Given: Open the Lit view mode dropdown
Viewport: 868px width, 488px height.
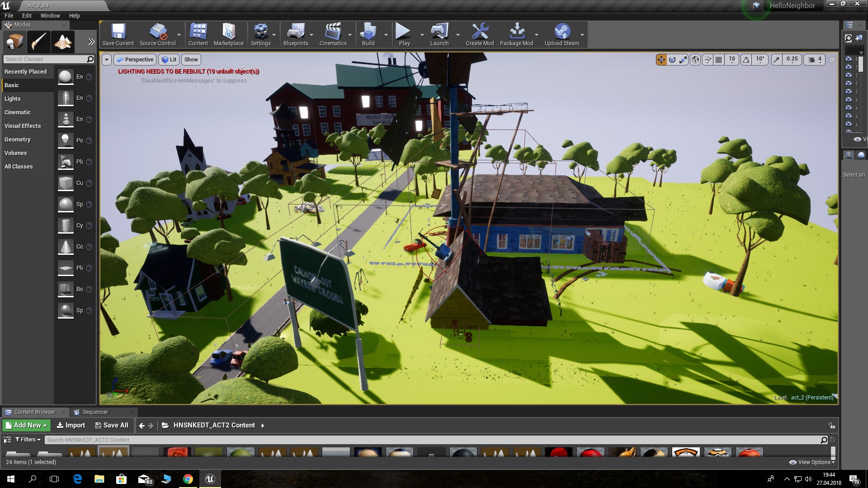Looking at the screenshot, I should [x=169, y=60].
